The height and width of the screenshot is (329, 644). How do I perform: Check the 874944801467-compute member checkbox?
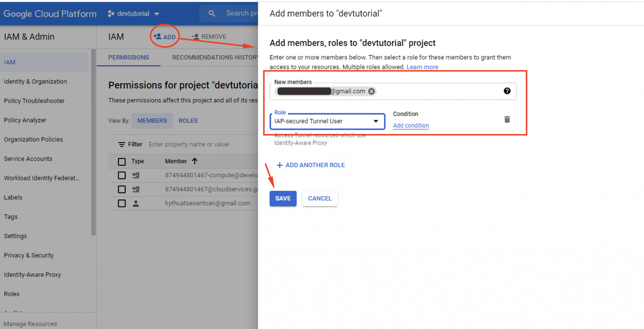(122, 175)
